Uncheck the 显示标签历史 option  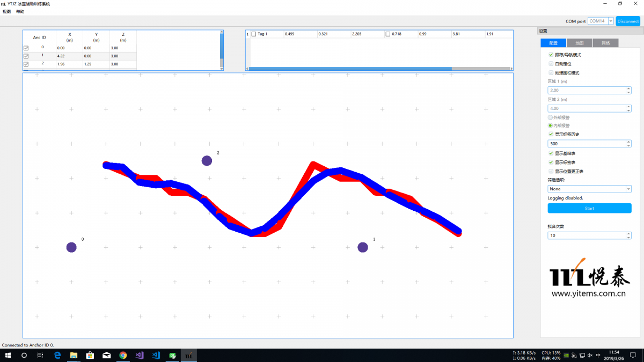pyautogui.click(x=551, y=134)
